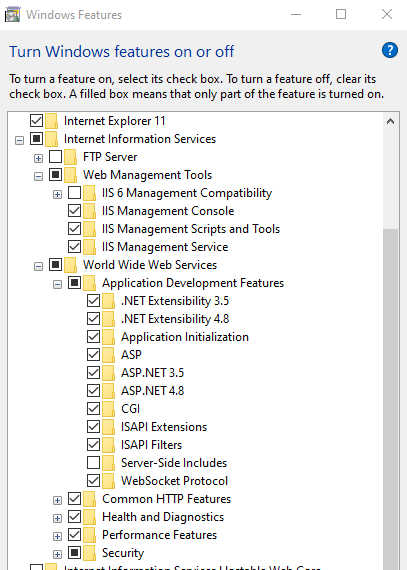
Task: Click the ASP.NET 4.8 folder icon
Action: [x=108, y=391]
